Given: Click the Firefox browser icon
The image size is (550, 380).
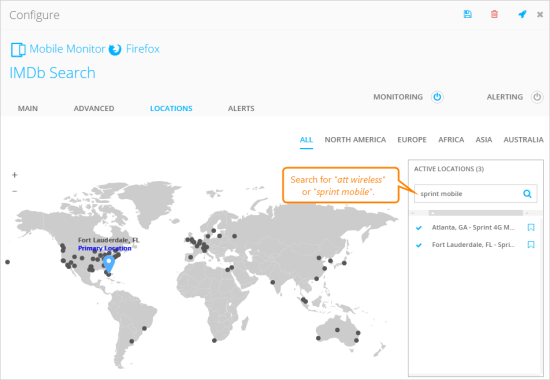Looking at the screenshot, I should pyautogui.click(x=115, y=49).
